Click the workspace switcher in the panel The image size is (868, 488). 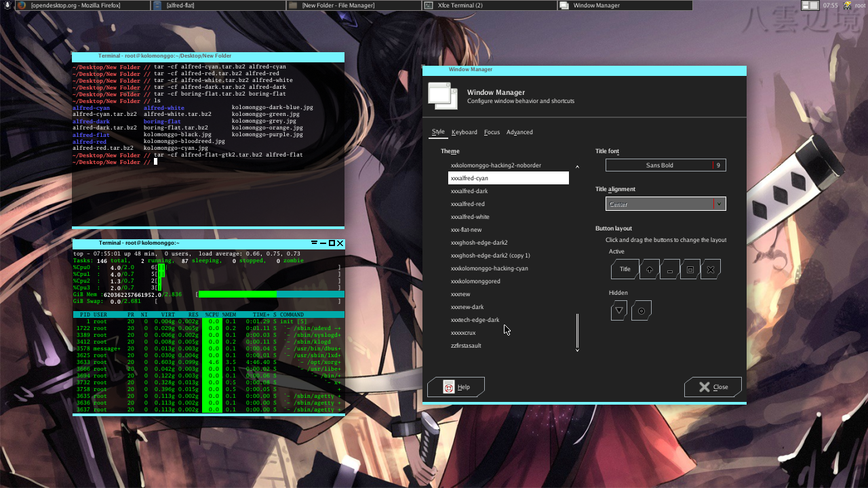coord(810,5)
